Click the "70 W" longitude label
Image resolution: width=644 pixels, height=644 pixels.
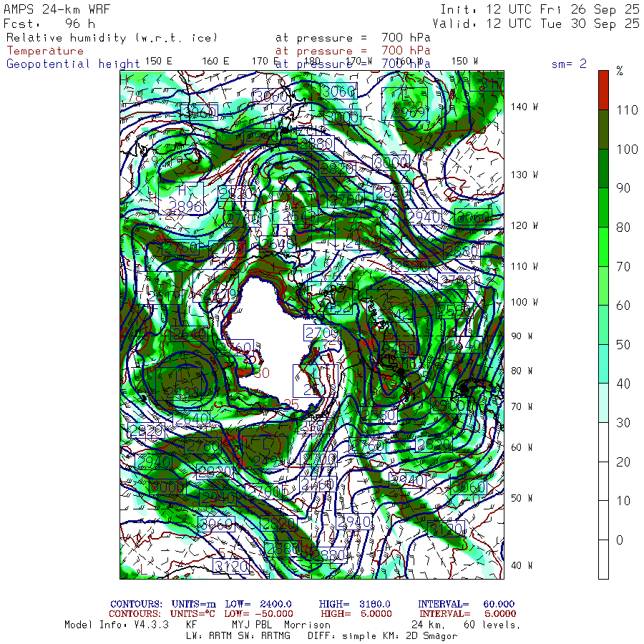click(522, 406)
